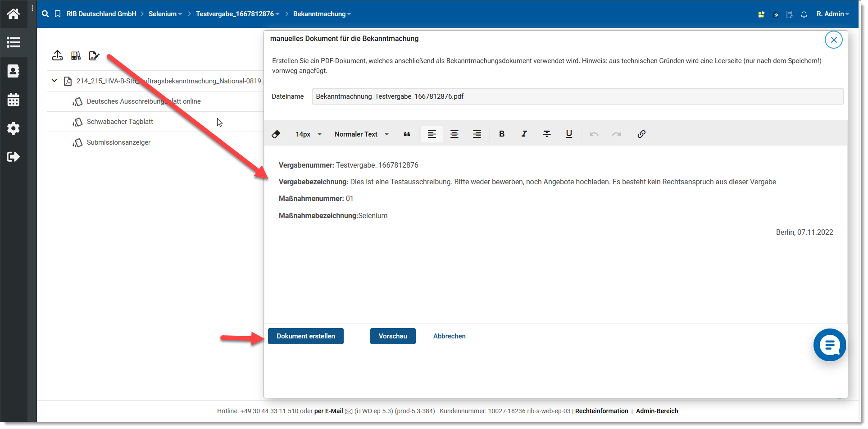
Task: Open the notifications bell
Action: pos(804,14)
